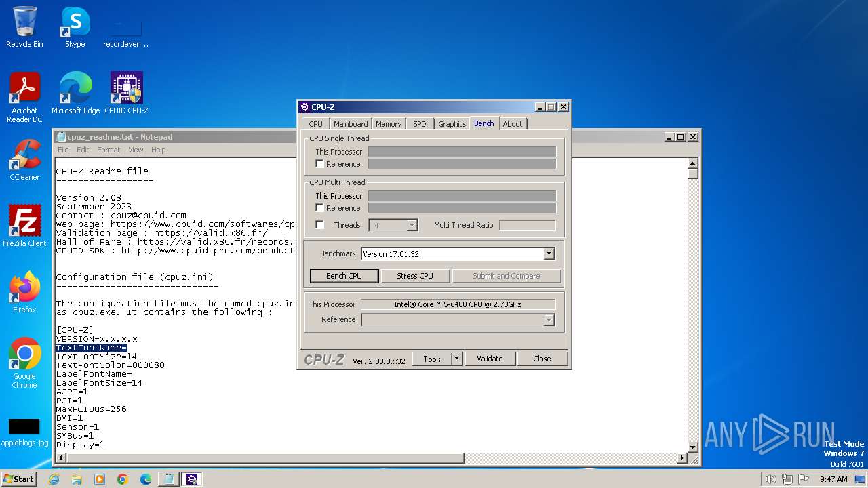Open Notepad Help menu
Viewport: 868px width, 488px height.
pyautogui.click(x=158, y=150)
